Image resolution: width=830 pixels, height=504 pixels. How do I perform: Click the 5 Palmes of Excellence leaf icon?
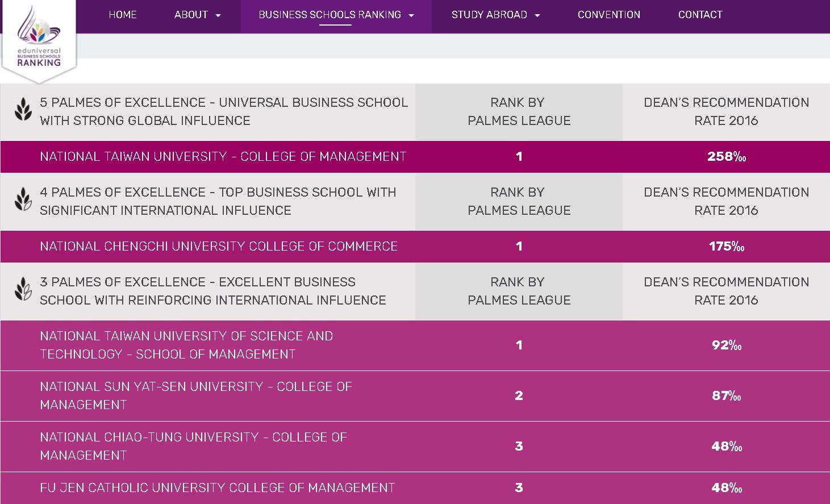[x=23, y=109]
